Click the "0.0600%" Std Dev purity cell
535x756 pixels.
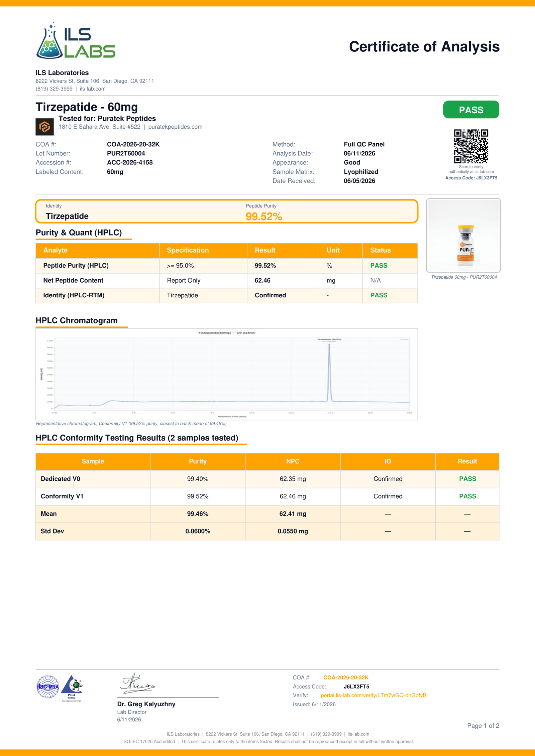pyautogui.click(x=198, y=531)
